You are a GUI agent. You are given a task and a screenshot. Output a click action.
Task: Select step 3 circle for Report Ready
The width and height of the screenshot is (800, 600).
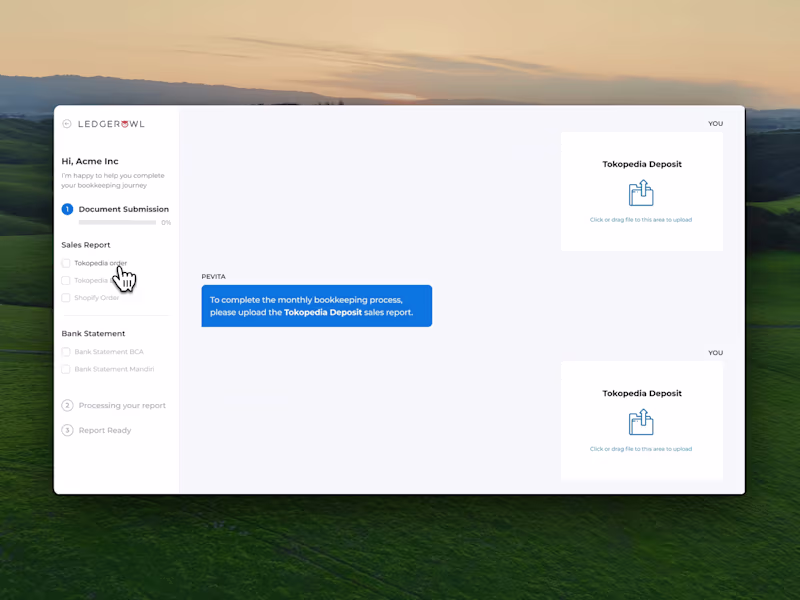point(67,430)
